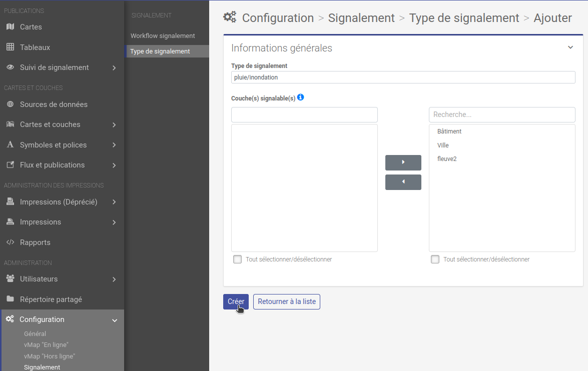Check left Tout sélectionner/désélectionner checkbox

[237, 259]
